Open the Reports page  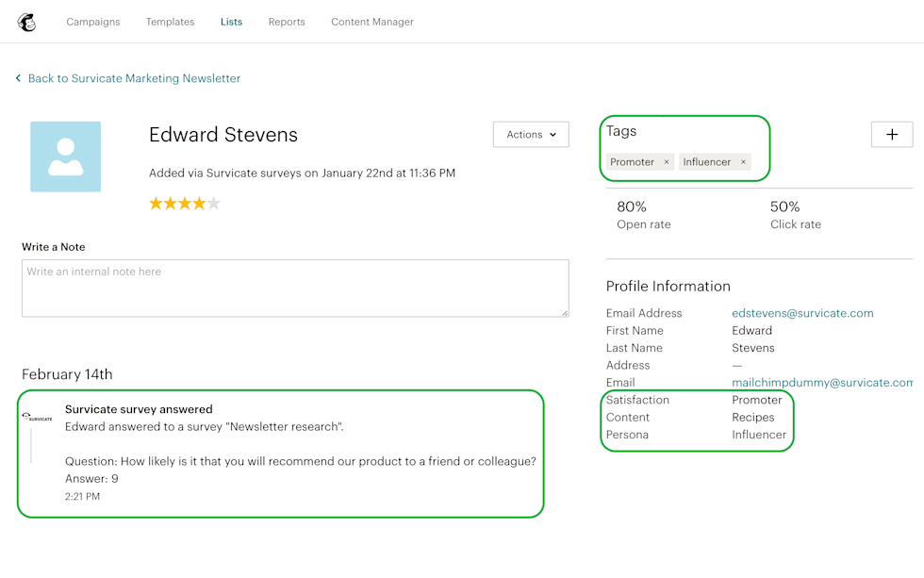[287, 22]
